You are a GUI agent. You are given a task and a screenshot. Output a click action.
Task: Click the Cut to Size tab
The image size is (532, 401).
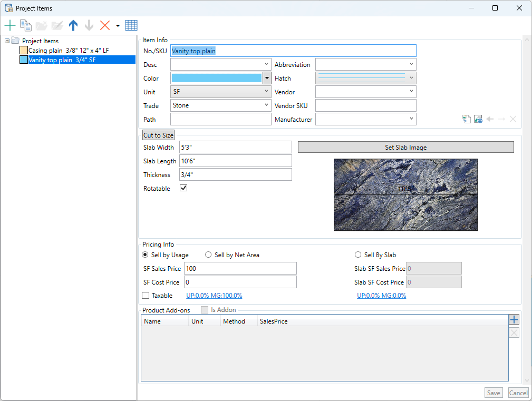click(158, 135)
